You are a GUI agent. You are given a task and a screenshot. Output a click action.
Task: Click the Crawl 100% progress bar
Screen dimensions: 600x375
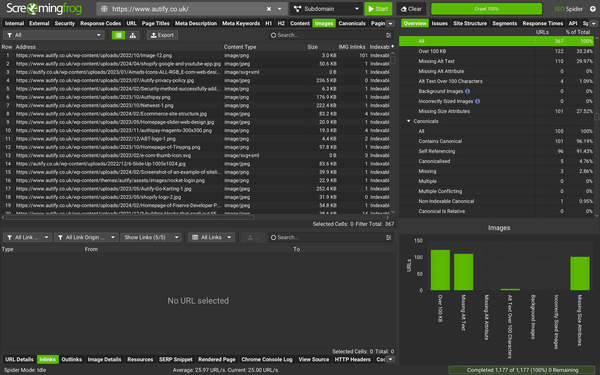pyautogui.click(x=486, y=9)
